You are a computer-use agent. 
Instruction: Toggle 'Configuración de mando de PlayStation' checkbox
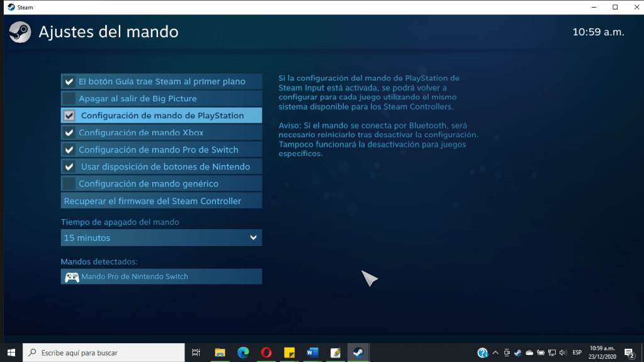click(x=69, y=115)
